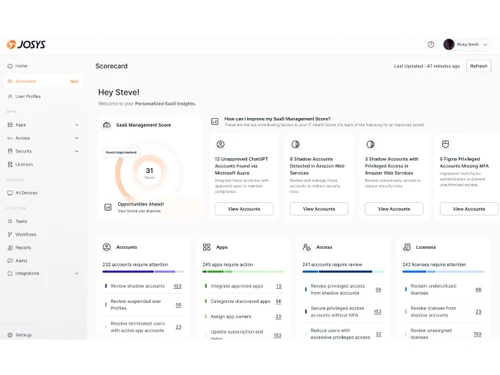Expand the Apps sidebar section
The width and height of the screenshot is (500, 375).
tap(77, 125)
